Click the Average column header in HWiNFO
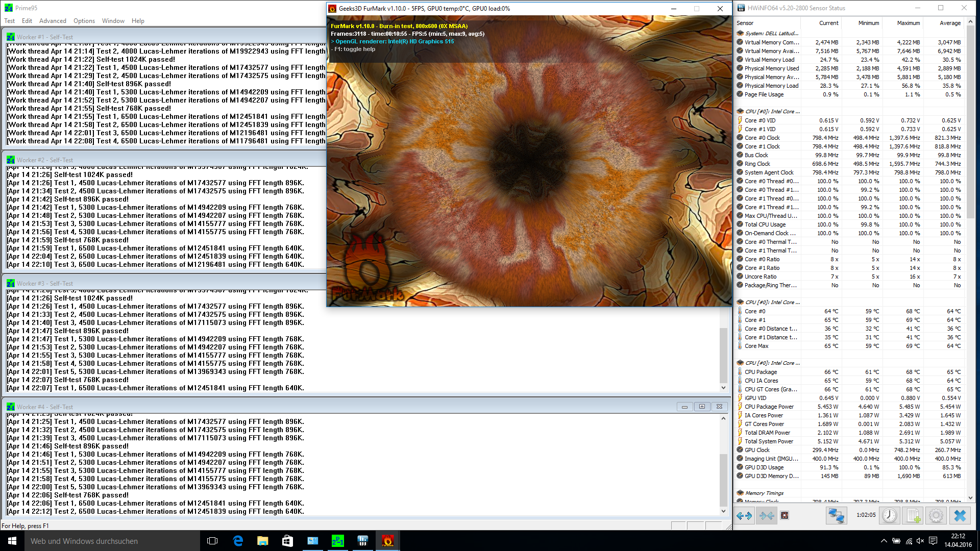The height and width of the screenshot is (551, 980). pyautogui.click(x=943, y=23)
